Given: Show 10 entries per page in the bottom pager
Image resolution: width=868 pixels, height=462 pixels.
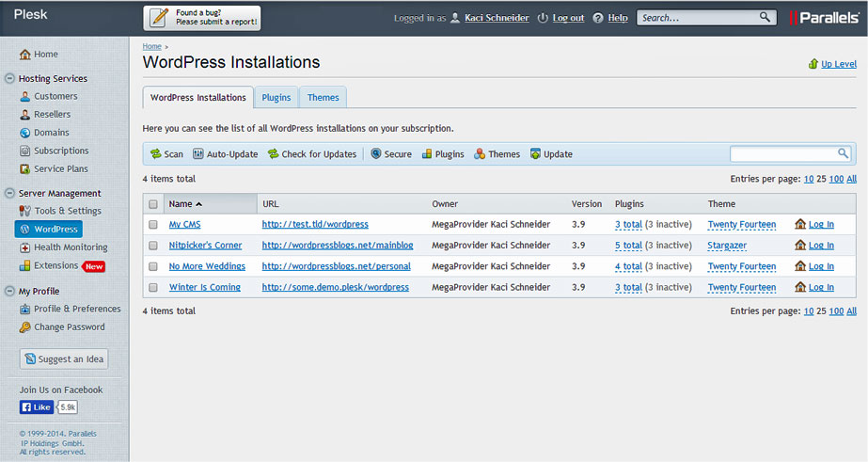Looking at the screenshot, I should [809, 311].
